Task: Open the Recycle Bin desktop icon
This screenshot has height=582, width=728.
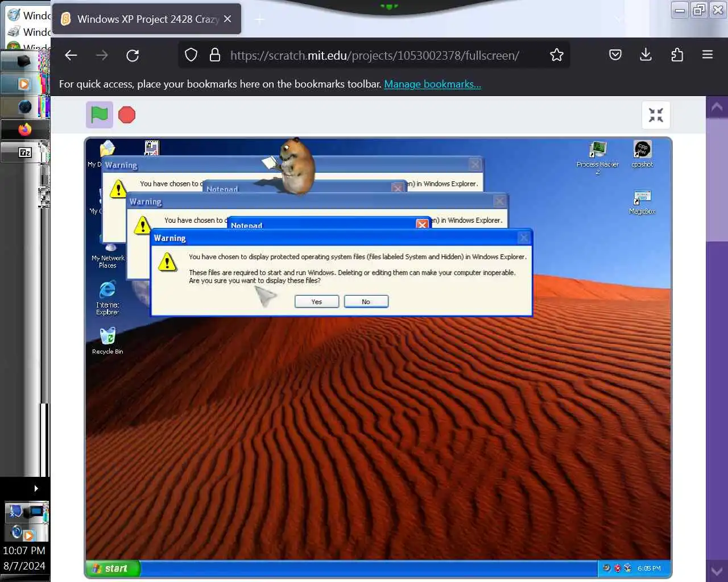Action: tap(107, 341)
